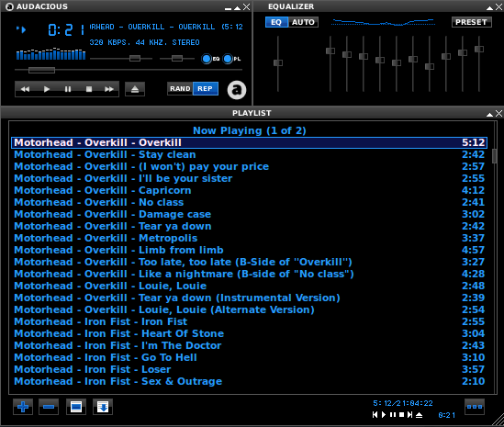Open the playlist list options button
The height and width of the screenshot is (427, 504).
(x=475, y=407)
